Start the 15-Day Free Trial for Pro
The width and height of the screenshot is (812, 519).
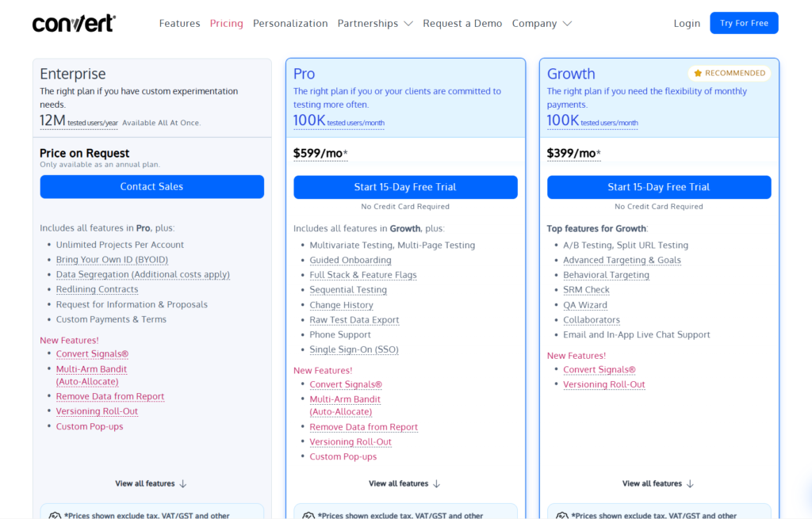[405, 187]
